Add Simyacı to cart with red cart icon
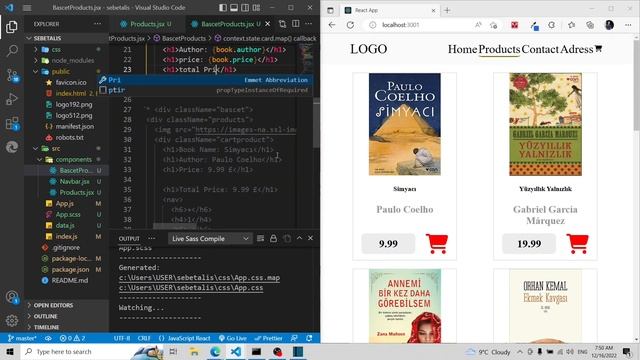 point(437,244)
